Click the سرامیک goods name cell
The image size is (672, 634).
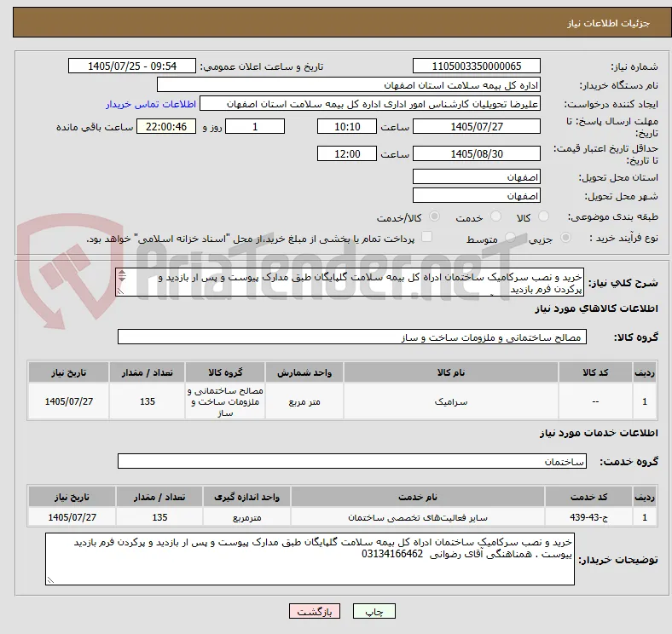pyautogui.click(x=451, y=401)
